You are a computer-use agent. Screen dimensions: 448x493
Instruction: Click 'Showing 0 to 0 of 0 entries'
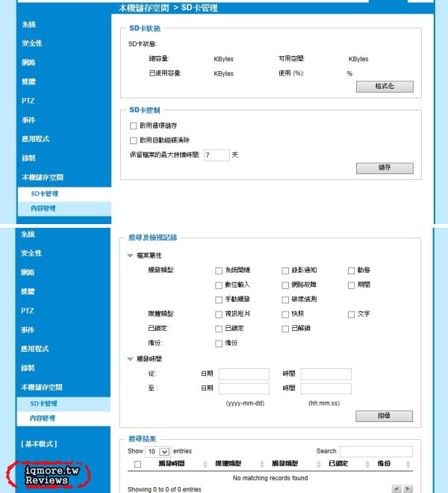(x=164, y=489)
